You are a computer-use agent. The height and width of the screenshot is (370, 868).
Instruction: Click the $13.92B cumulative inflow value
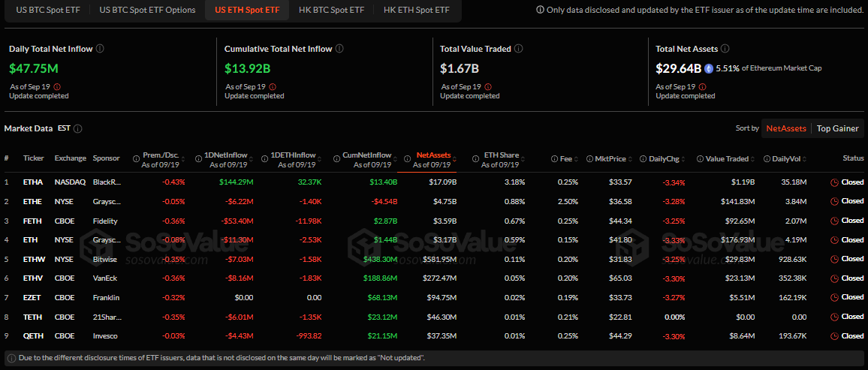point(247,68)
